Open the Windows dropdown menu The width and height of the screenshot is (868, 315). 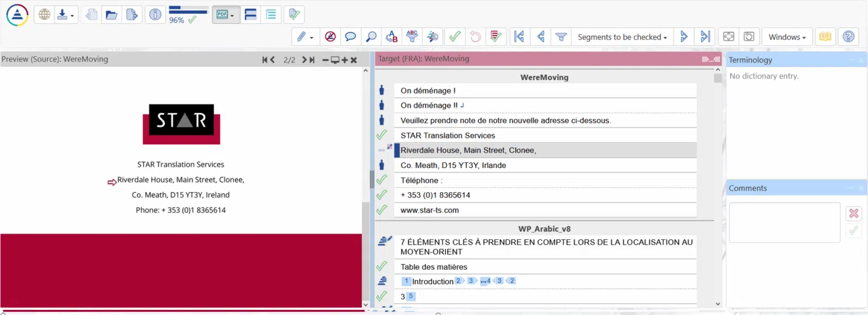coord(787,37)
